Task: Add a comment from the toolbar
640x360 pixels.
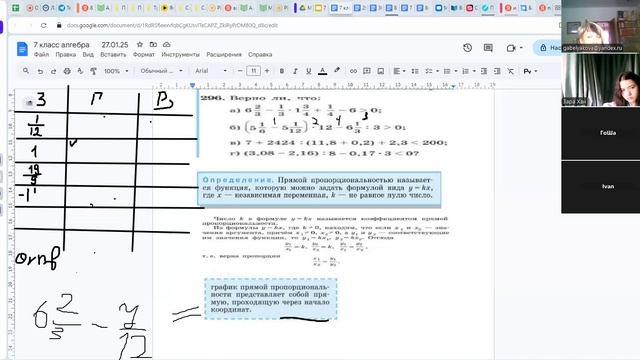Action: (367, 71)
